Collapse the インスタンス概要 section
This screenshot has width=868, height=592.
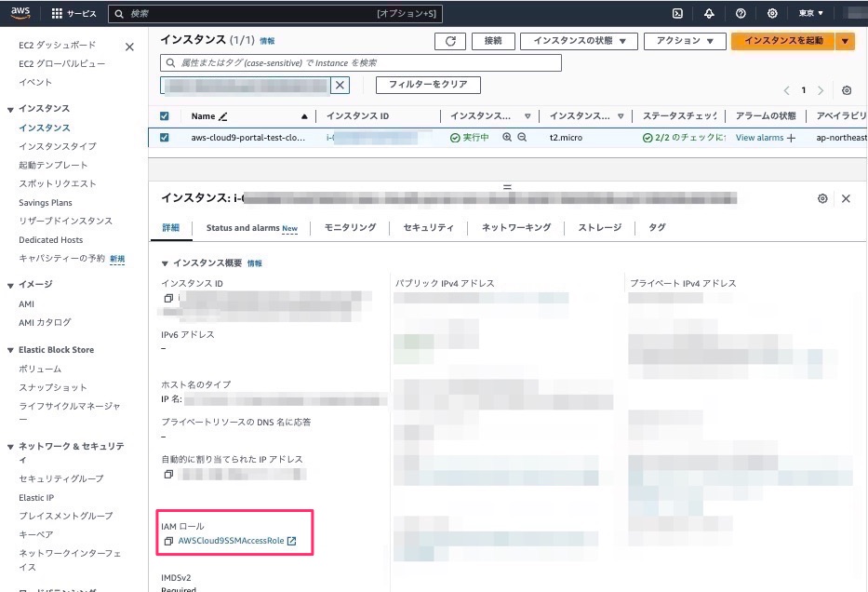pyautogui.click(x=165, y=263)
